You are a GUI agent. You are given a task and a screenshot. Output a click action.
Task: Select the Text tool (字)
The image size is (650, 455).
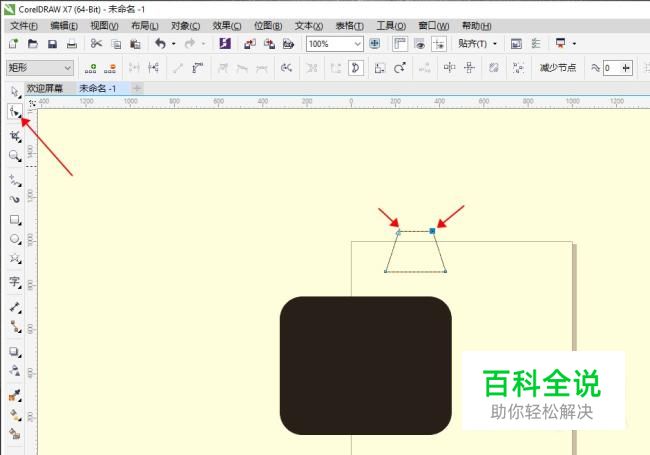pyautogui.click(x=15, y=282)
